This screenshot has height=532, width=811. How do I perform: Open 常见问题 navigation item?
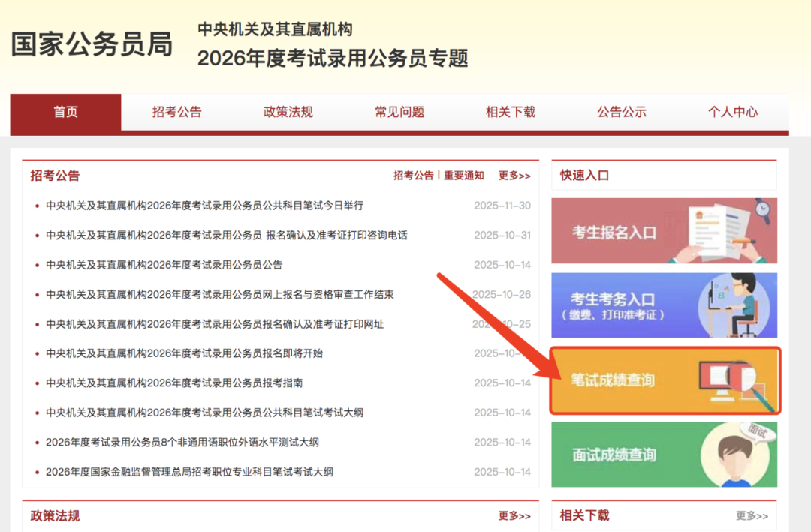[399, 113]
